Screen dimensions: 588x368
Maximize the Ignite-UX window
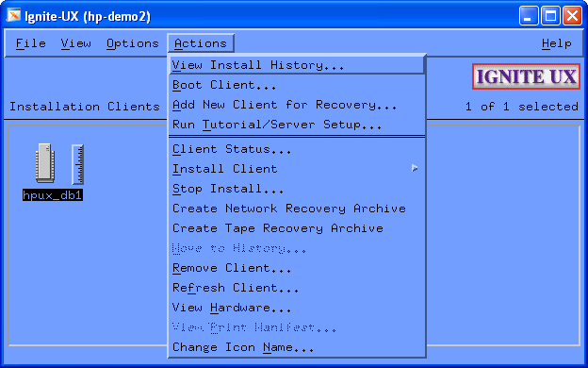[550, 16]
